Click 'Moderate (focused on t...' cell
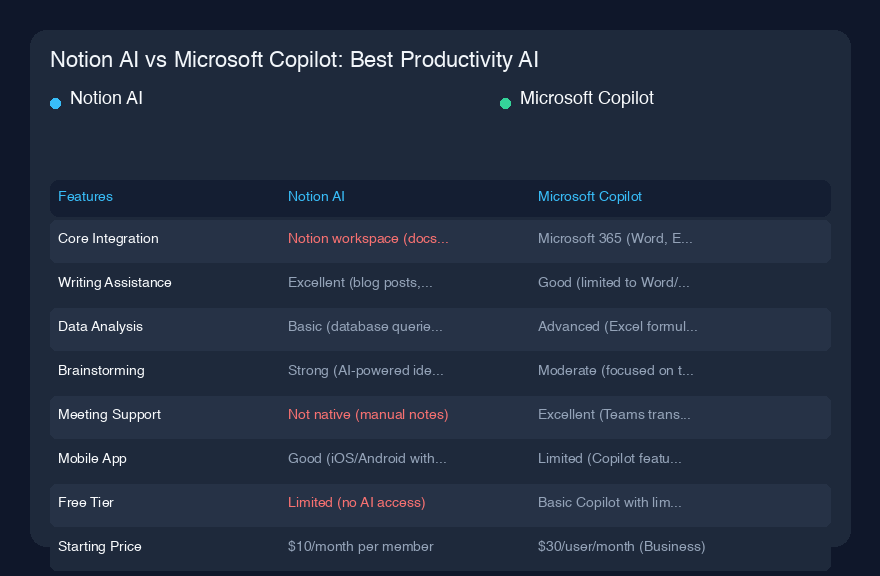 point(616,371)
